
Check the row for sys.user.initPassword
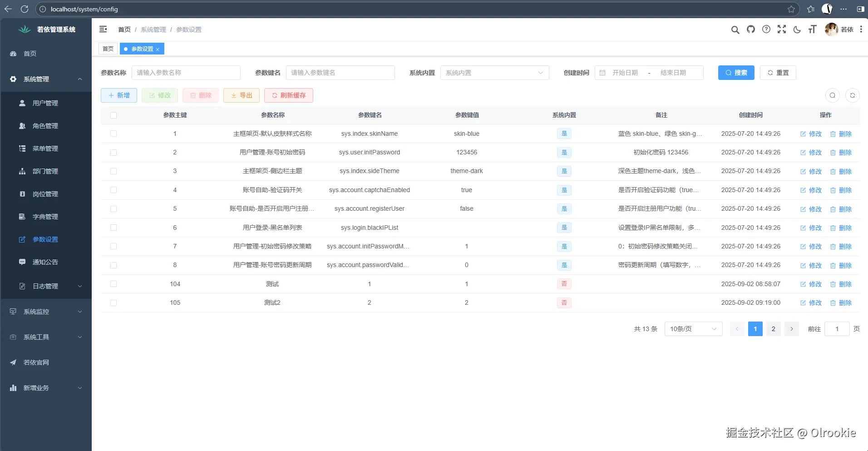coord(113,153)
